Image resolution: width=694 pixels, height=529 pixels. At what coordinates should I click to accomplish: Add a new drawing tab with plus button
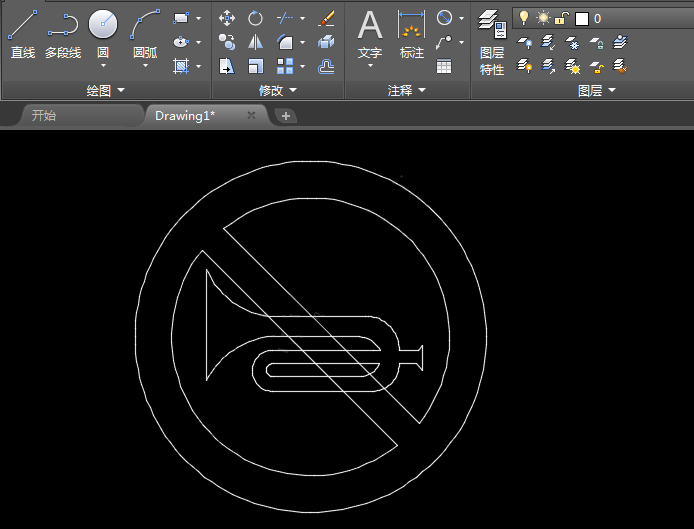point(286,116)
